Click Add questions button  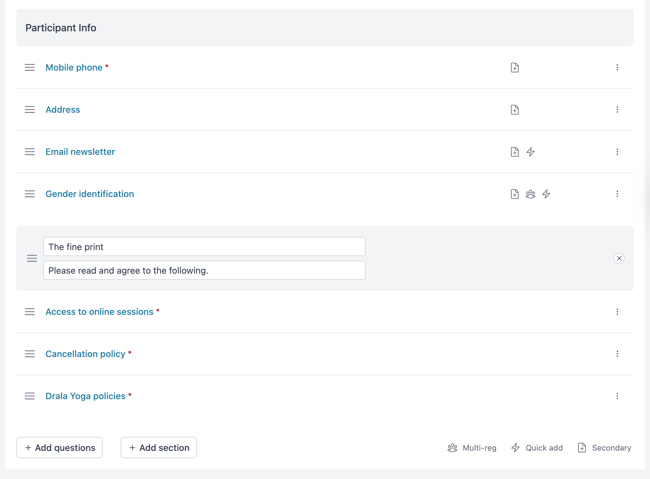60,448
